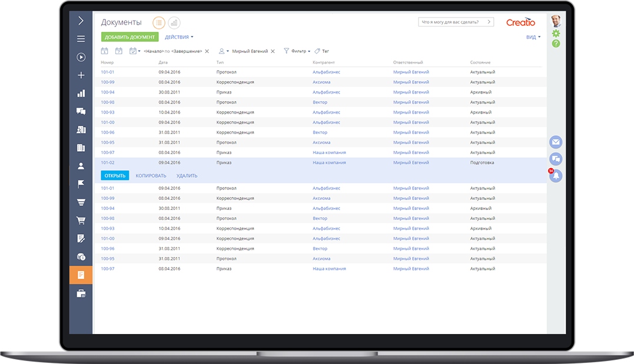Sort by the Ответственный column header
Screen dimensions: 634x364
click(x=408, y=62)
